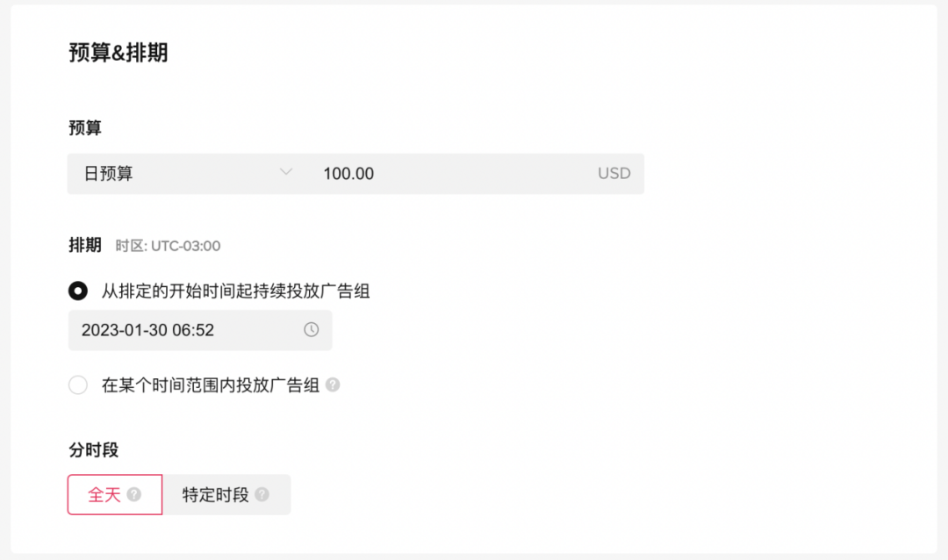This screenshot has height=560, width=948.
Task: Click the USD currency label
Action: (x=614, y=174)
